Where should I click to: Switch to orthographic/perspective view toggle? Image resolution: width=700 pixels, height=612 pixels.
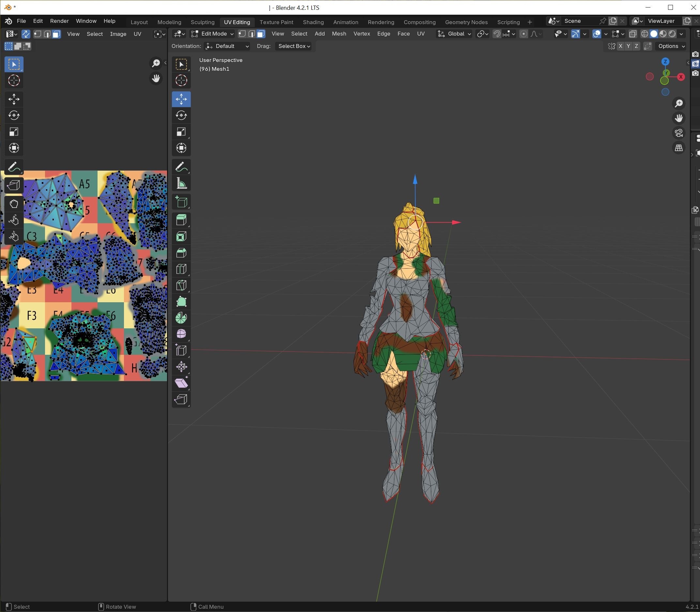point(678,148)
